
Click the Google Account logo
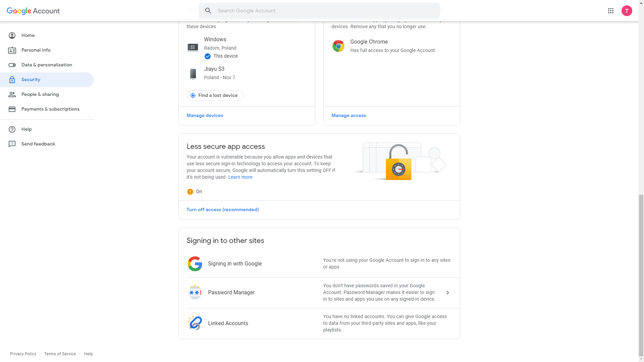pyautogui.click(x=33, y=11)
